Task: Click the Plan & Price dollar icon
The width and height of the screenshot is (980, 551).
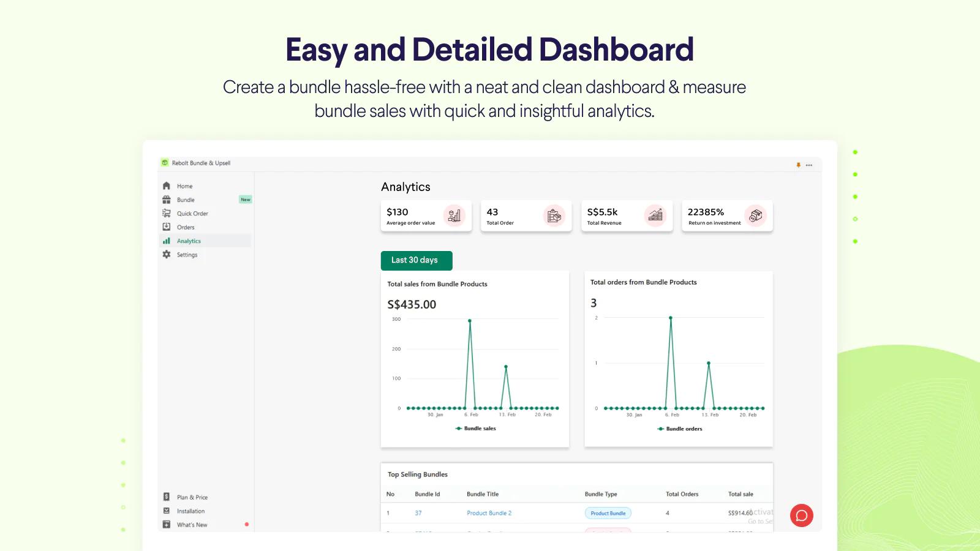Action: 165,497
